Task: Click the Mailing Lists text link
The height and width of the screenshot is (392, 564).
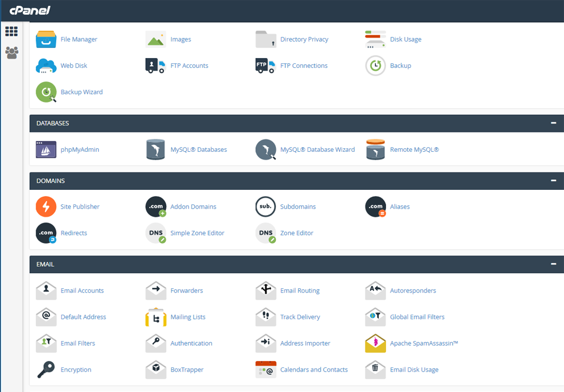Action: 188,317
